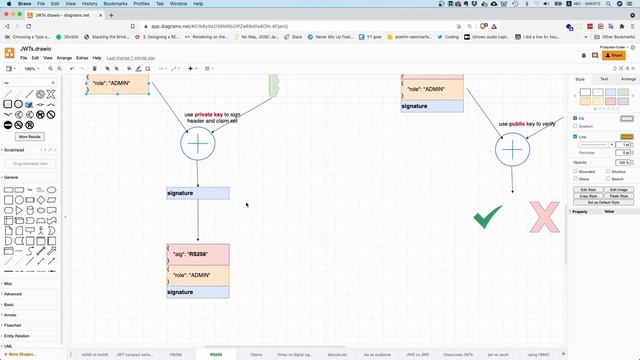Open the line style pattern dropdown
The image size is (640, 360).
(x=597, y=144)
